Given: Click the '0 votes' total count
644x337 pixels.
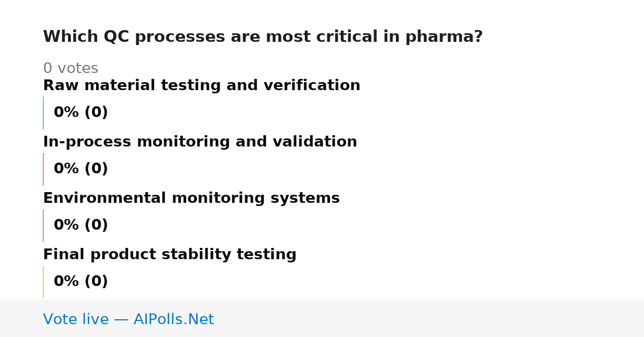Looking at the screenshot, I should pyautogui.click(x=70, y=69).
